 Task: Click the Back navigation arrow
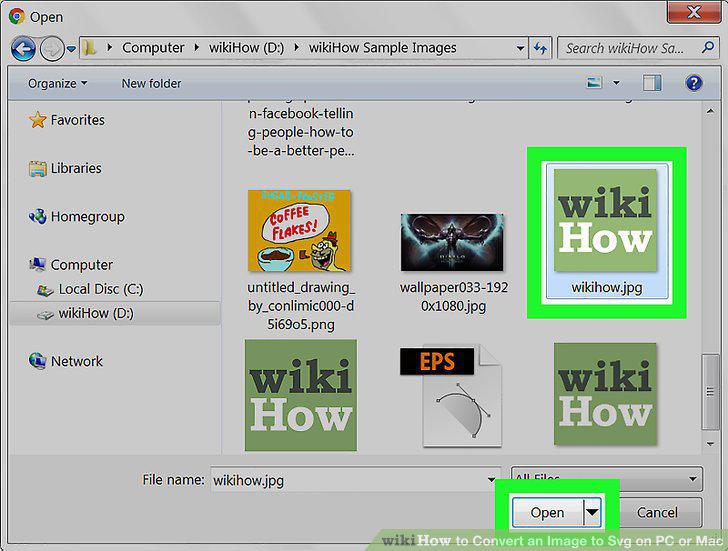coord(23,48)
